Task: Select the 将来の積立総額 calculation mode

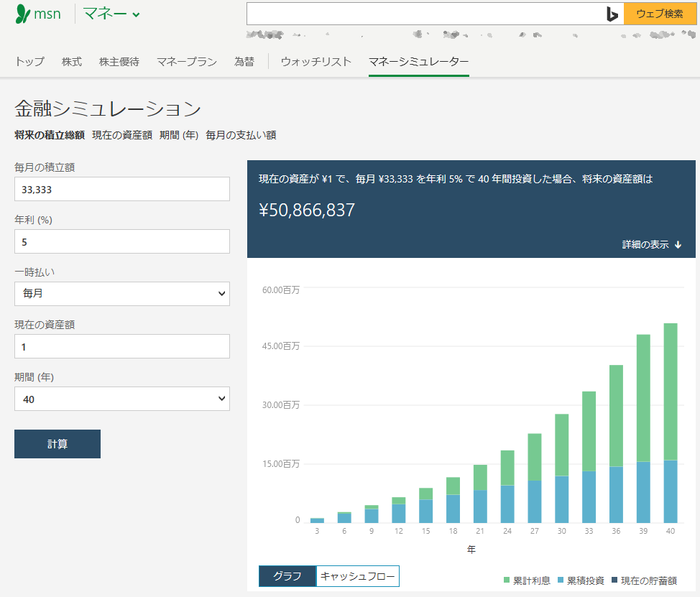Action: pos(50,135)
